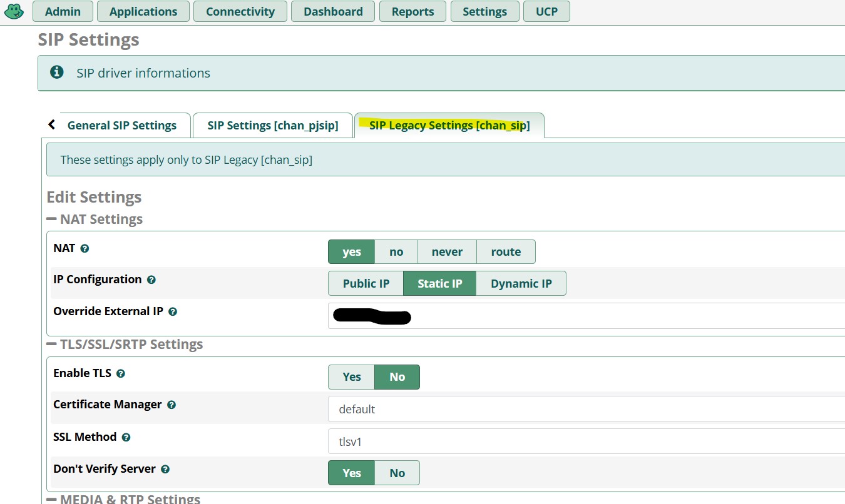Switch to SIP Settings [chan_pjsip] tab
Image resolution: width=845 pixels, height=504 pixels.
point(272,126)
